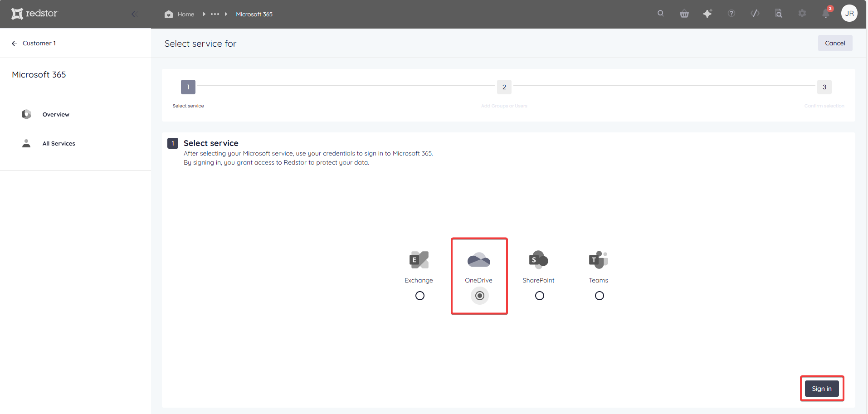
Task: Click the OneDrive cloud icon
Action: coord(479,260)
